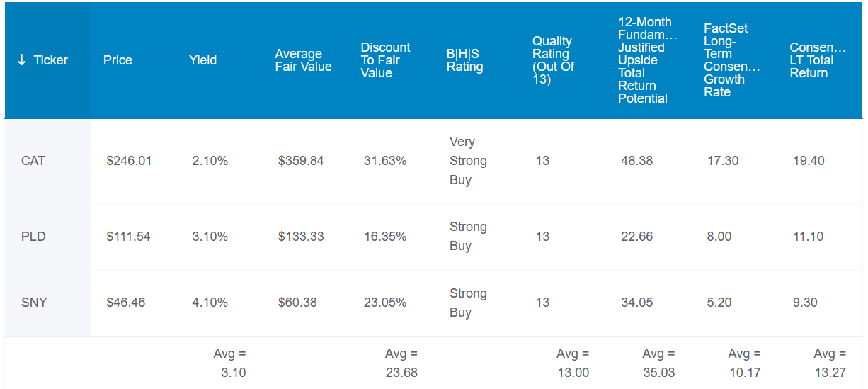Click discount 31.63%

(385, 161)
